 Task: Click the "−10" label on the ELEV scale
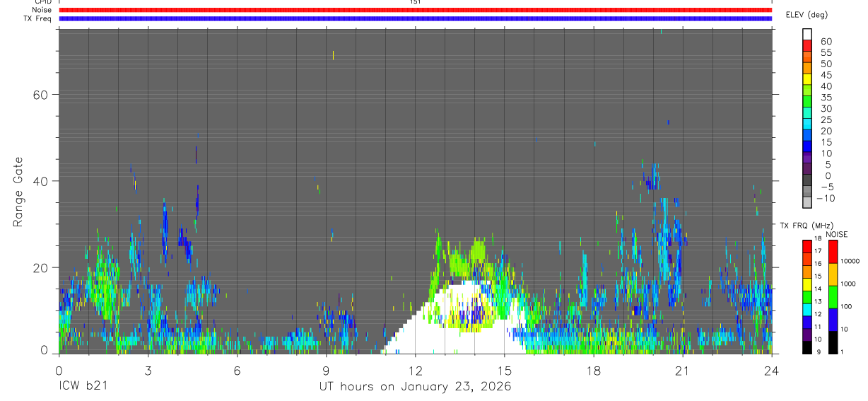825,198
